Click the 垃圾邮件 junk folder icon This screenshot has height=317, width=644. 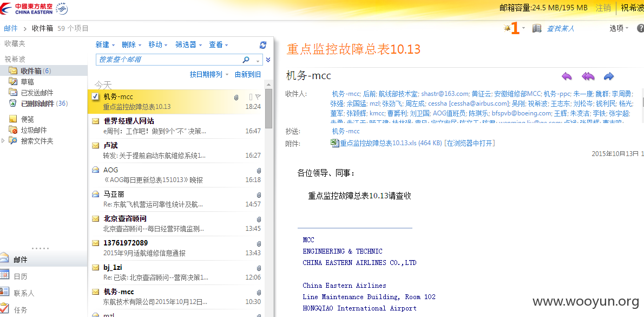pyautogui.click(x=13, y=130)
